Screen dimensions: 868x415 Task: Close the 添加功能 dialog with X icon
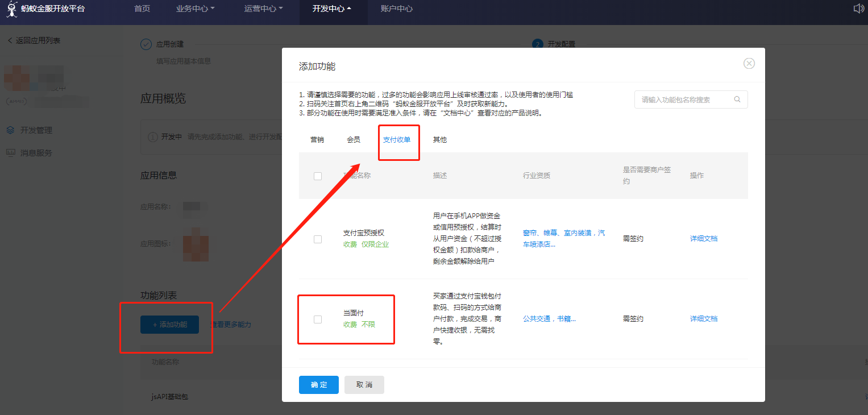coord(749,64)
